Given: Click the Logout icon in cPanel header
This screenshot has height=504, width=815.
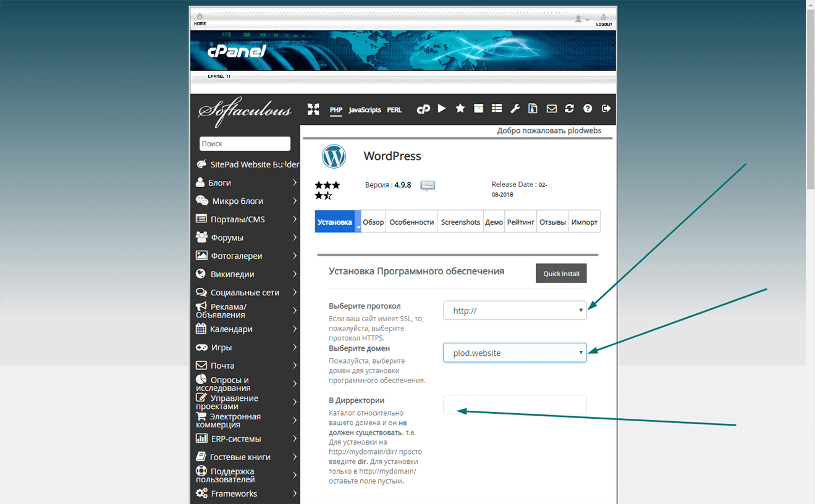Looking at the screenshot, I should 604,20.
